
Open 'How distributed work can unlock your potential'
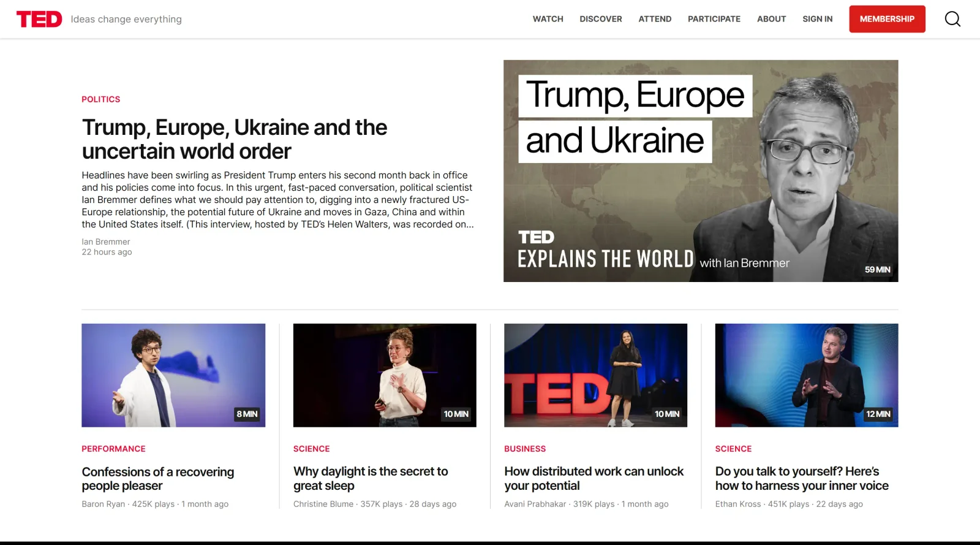tap(594, 479)
